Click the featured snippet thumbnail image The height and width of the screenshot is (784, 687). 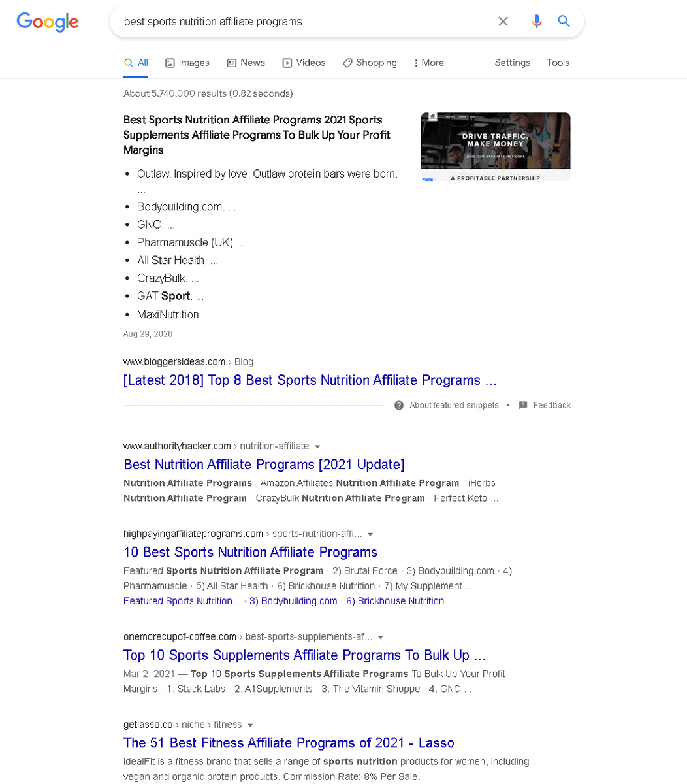coord(495,146)
